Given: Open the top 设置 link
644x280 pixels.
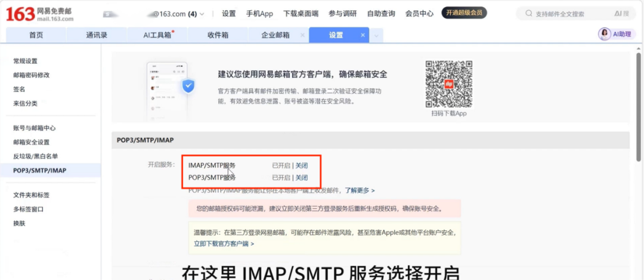Looking at the screenshot, I should [229, 14].
